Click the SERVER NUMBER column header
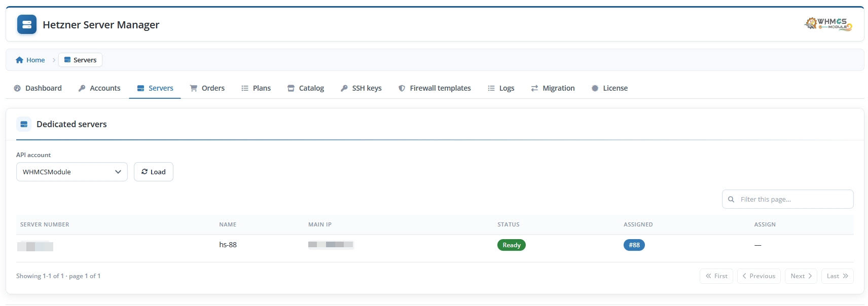868x306 pixels. [x=45, y=224]
